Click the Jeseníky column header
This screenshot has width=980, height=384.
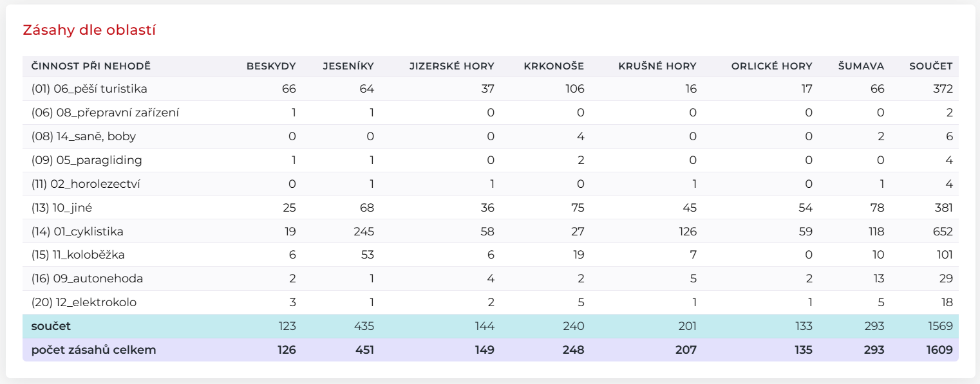tap(348, 66)
